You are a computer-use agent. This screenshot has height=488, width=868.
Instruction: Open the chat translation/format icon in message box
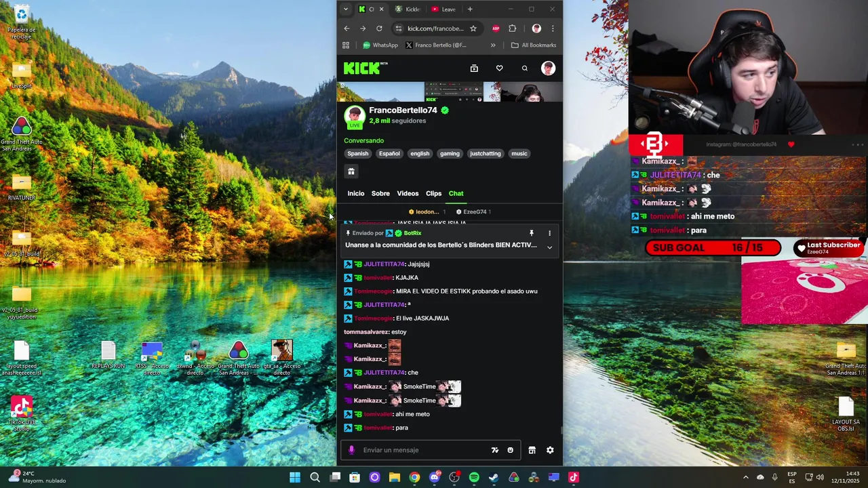(495, 450)
